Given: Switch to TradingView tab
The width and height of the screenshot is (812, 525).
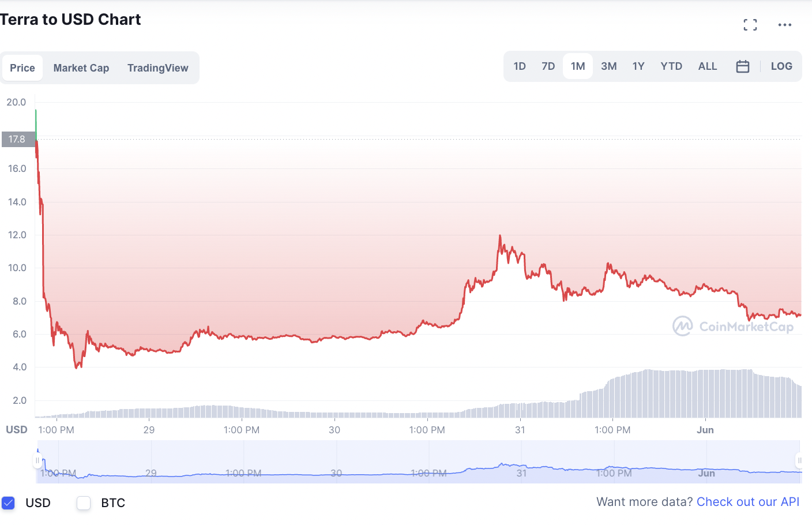Looking at the screenshot, I should coord(157,68).
